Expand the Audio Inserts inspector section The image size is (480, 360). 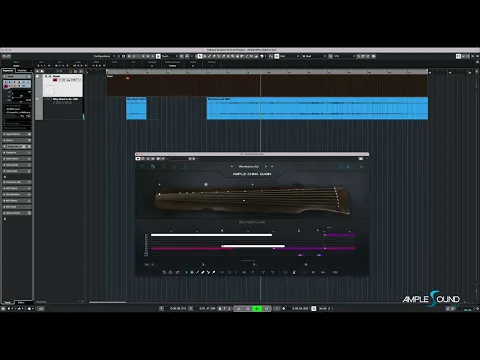(17, 159)
